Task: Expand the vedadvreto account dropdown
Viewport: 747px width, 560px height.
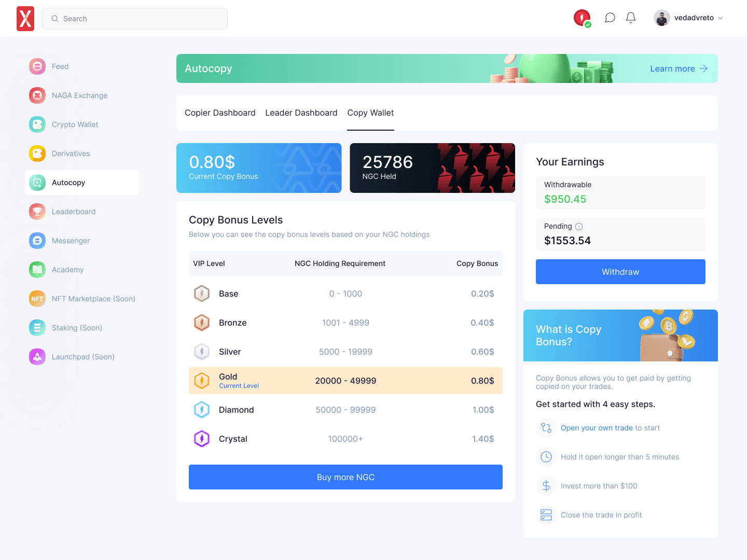Action: coord(721,18)
